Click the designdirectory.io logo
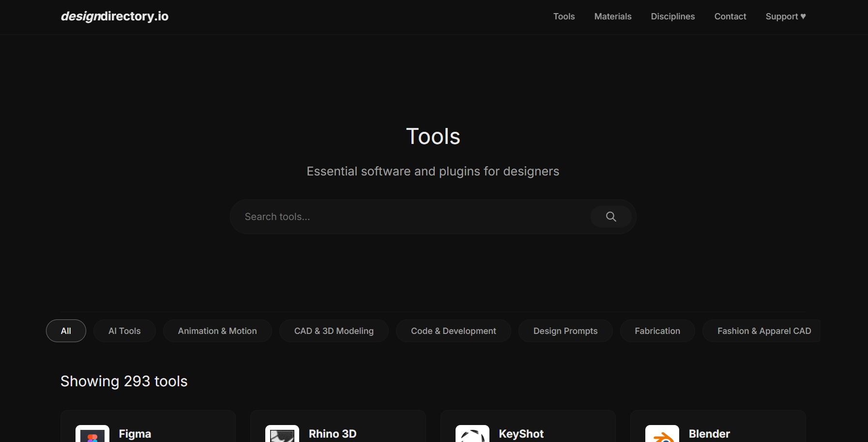The image size is (868, 442). 114,16
